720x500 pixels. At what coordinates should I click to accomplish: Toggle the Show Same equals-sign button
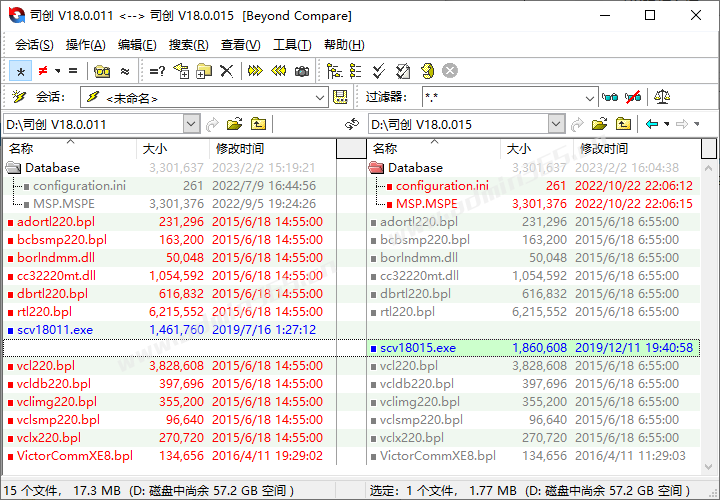[x=73, y=71]
